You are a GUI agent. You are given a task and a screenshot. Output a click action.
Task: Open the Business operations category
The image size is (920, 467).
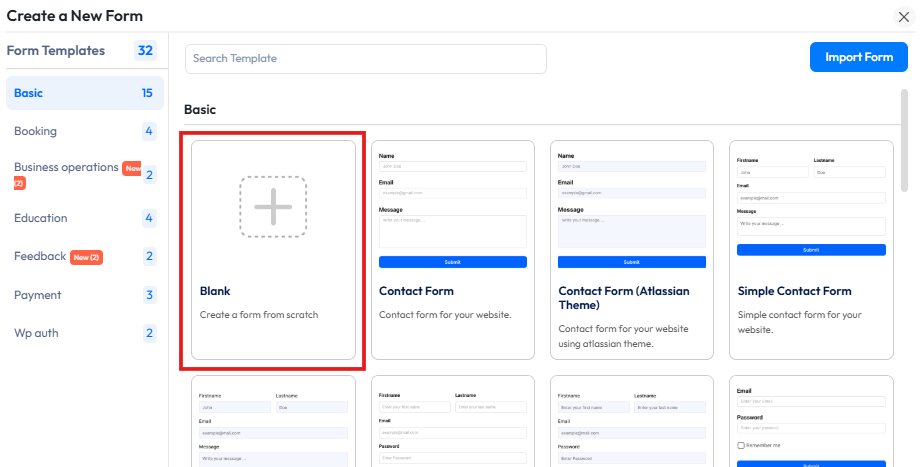point(66,167)
